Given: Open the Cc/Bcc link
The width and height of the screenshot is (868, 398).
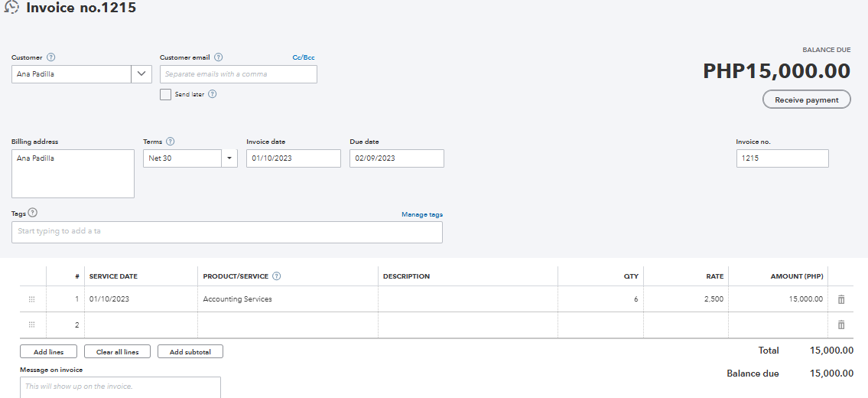Looking at the screenshot, I should point(304,57).
